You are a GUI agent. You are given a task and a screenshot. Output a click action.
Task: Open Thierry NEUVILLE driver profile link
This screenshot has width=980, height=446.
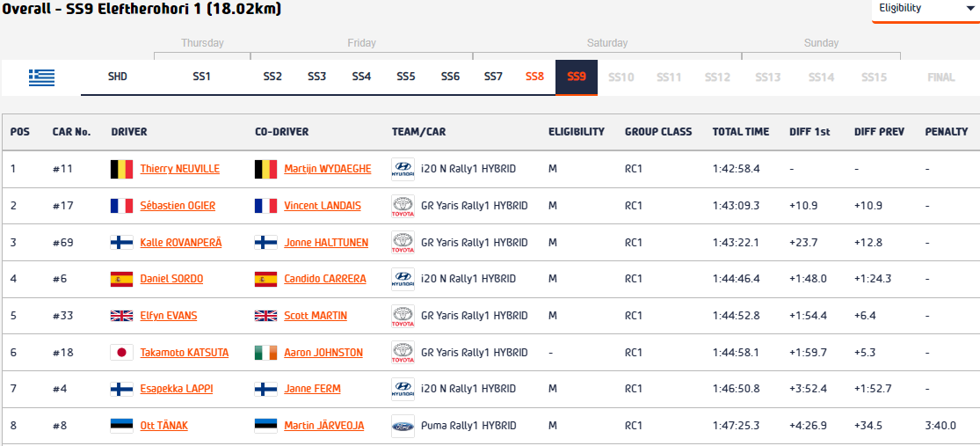tap(180, 169)
